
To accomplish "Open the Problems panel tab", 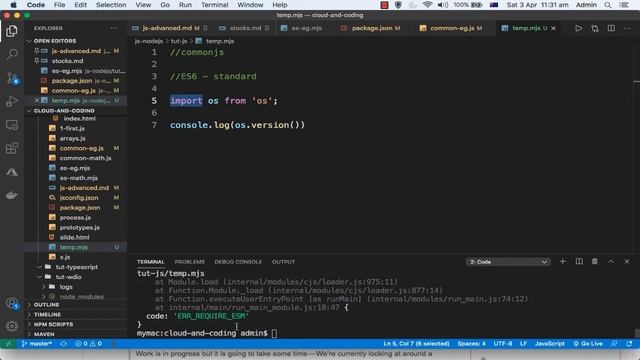I will click(189, 262).
